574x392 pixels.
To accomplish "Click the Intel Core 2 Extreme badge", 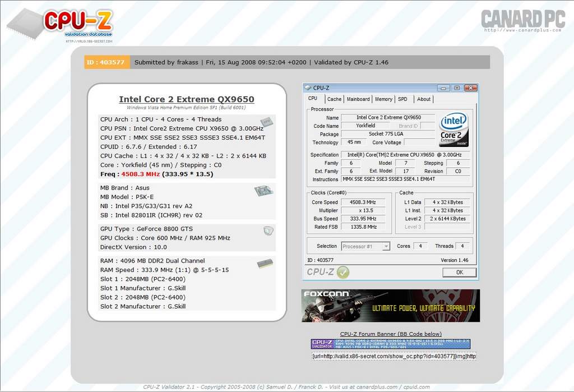I will pos(453,130).
